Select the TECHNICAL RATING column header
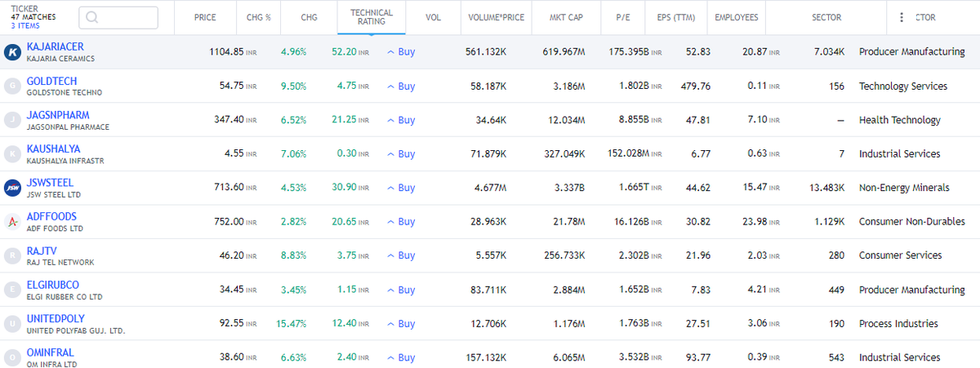This screenshot has width=980, height=368. click(372, 17)
